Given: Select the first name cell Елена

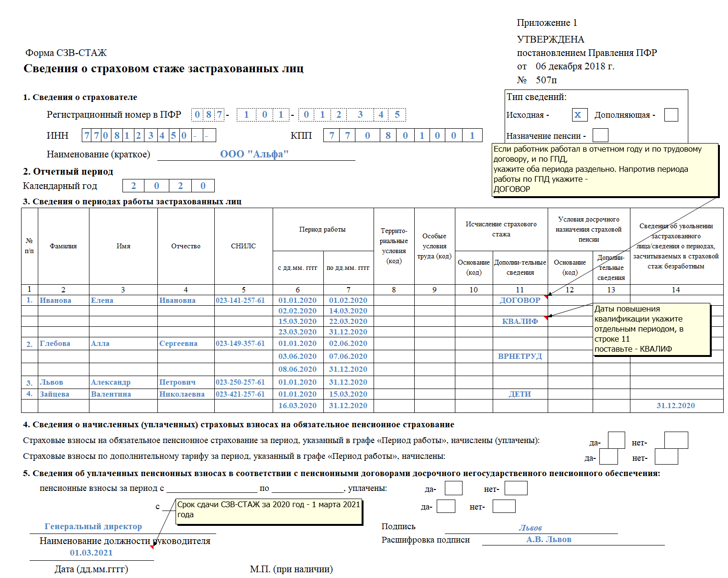Looking at the screenshot, I should [x=123, y=300].
